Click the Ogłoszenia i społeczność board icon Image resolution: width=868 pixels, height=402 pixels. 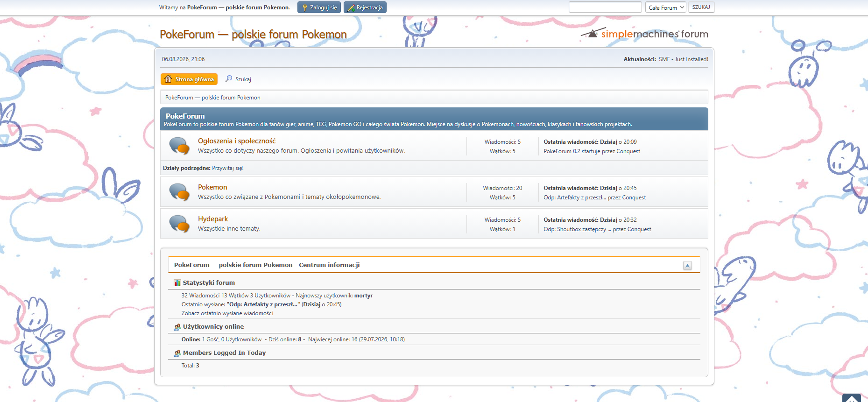(x=179, y=146)
